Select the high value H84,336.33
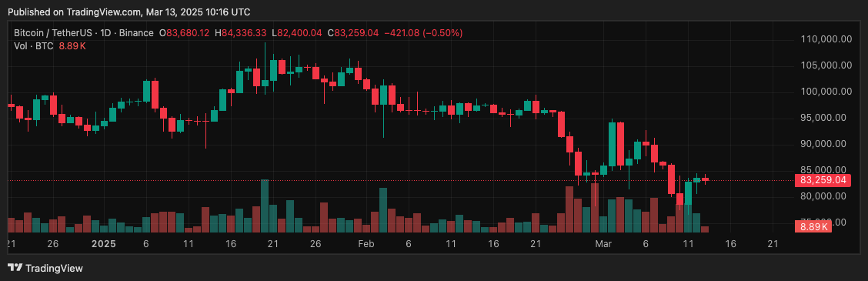 click(241, 33)
